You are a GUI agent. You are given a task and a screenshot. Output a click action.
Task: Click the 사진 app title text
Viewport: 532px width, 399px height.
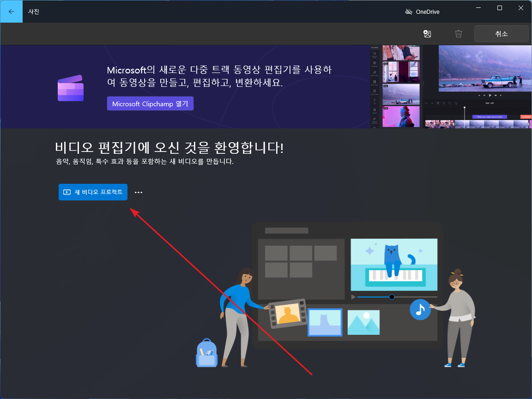tap(34, 12)
